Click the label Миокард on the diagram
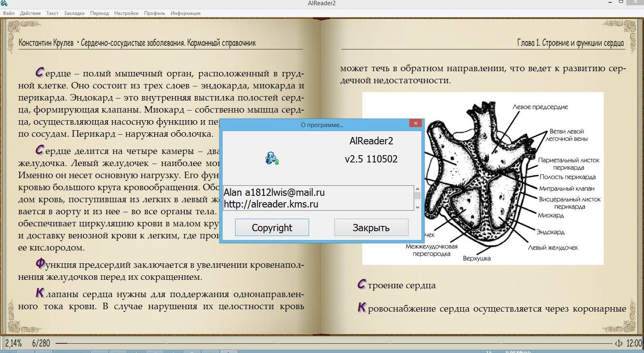Viewport: 644px width, 353px height. click(551, 215)
